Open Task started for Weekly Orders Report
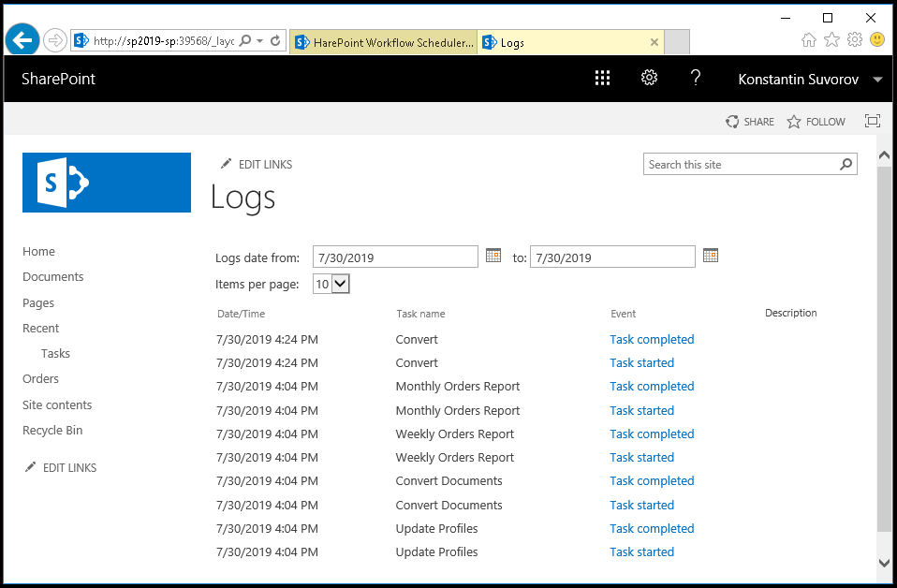The width and height of the screenshot is (897, 588). [642, 457]
